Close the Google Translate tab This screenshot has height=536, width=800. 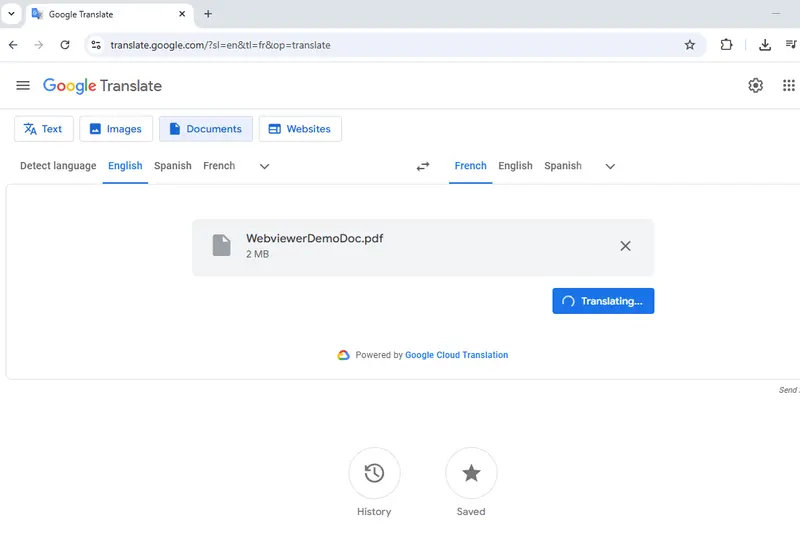pos(182,14)
